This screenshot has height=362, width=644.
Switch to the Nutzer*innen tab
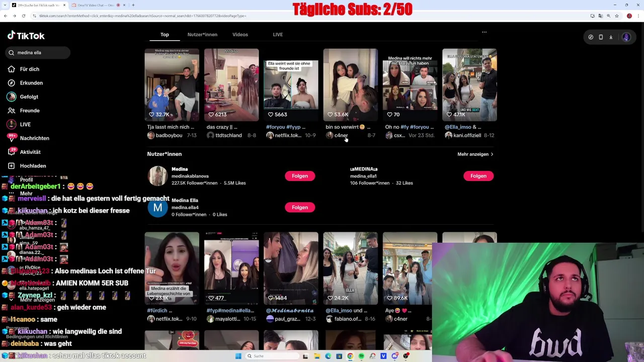click(202, 34)
